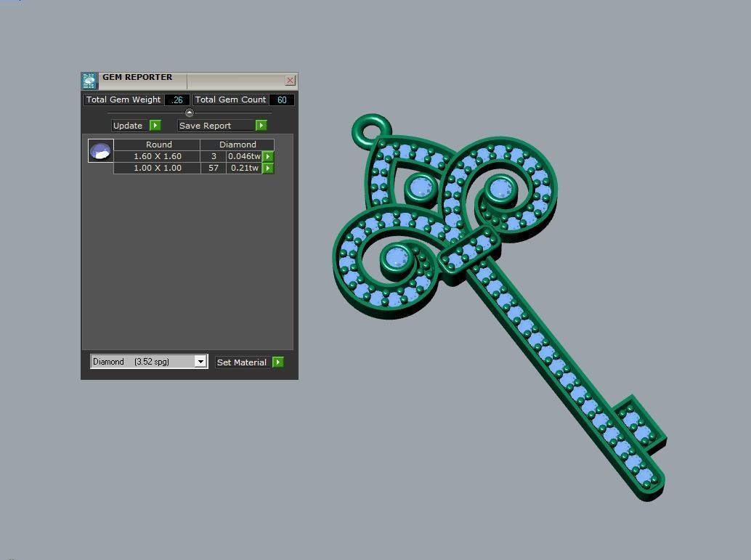The image size is (751, 560).
Task: Click the Total Gem Count label
Action: click(230, 100)
